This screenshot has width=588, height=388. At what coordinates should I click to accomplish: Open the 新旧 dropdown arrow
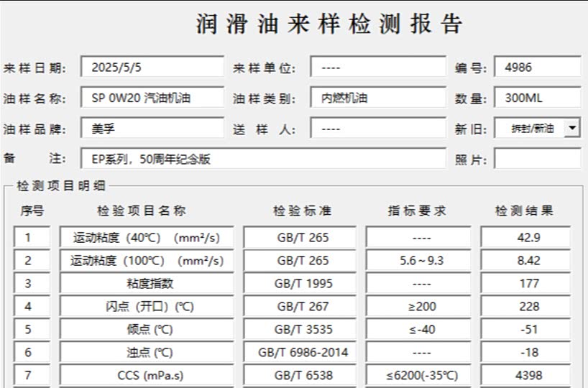tap(572, 129)
